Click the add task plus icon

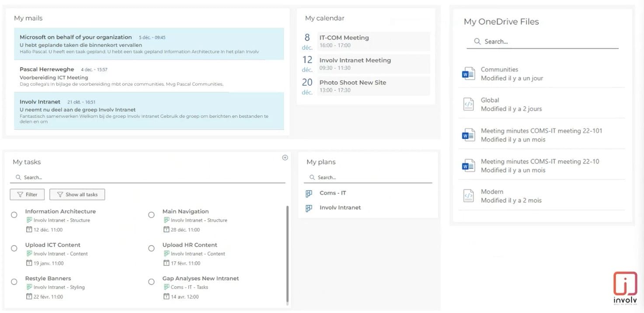tap(285, 158)
